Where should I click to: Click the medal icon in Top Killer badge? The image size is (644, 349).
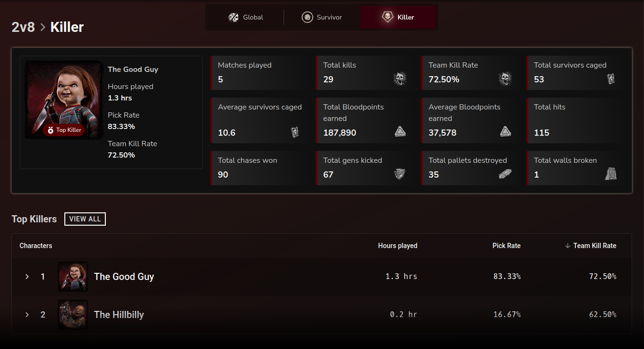pos(51,130)
